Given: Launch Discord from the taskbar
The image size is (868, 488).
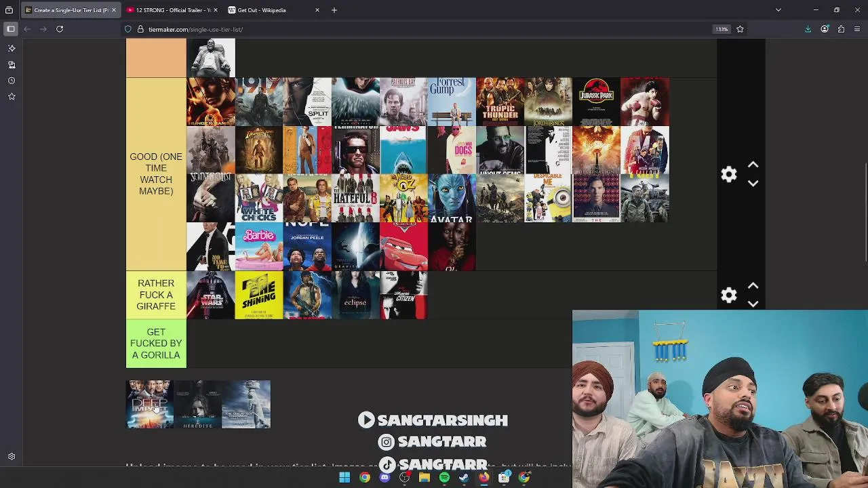Looking at the screenshot, I should coord(384,478).
